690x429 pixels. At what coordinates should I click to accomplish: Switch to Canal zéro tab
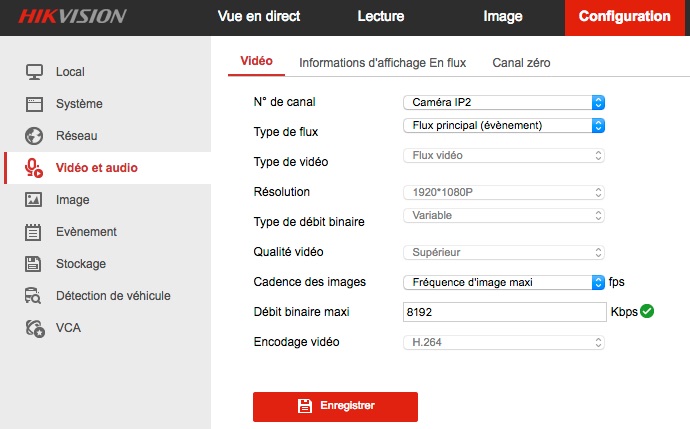click(521, 62)
